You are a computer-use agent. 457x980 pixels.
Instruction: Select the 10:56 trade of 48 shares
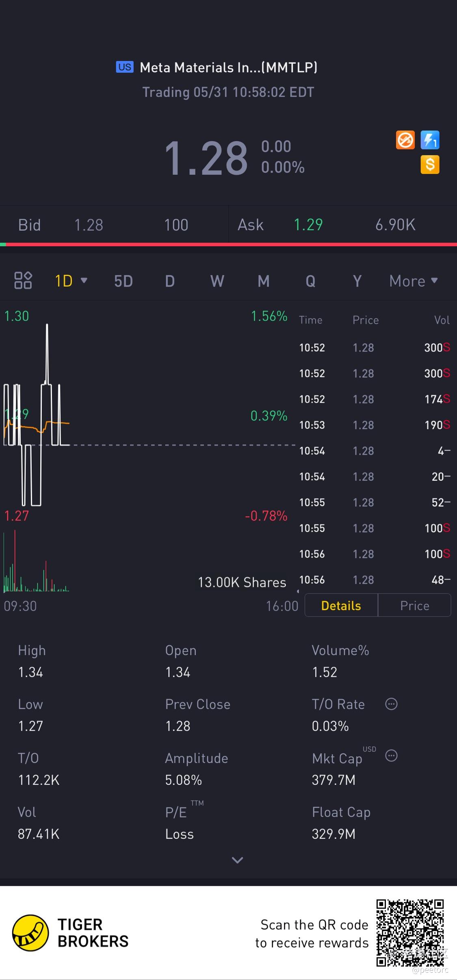[375, 580]
